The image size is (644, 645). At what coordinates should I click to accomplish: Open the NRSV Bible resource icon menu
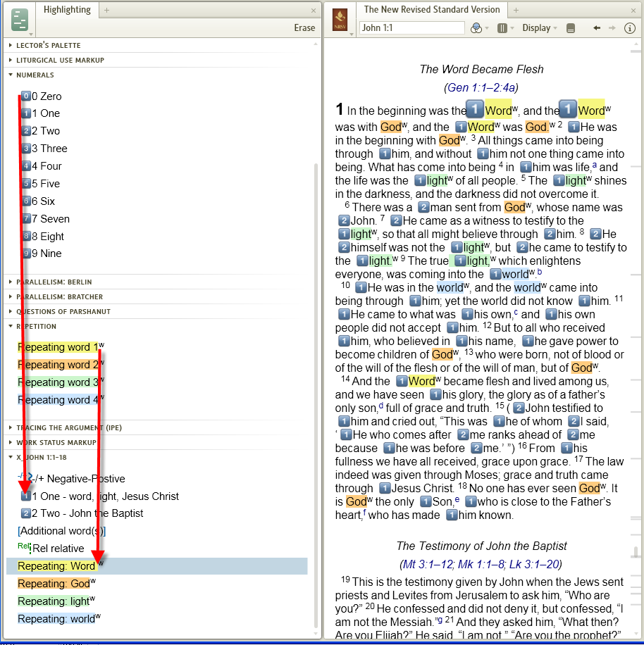pyautogui.click(x=340, y=20)
